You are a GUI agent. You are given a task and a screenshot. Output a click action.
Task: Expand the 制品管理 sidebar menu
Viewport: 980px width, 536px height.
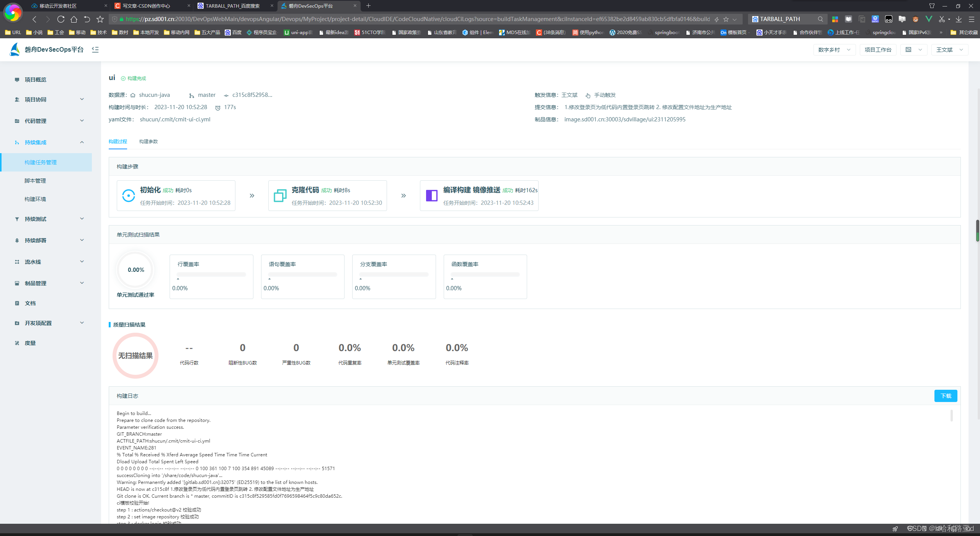[82, 283]
